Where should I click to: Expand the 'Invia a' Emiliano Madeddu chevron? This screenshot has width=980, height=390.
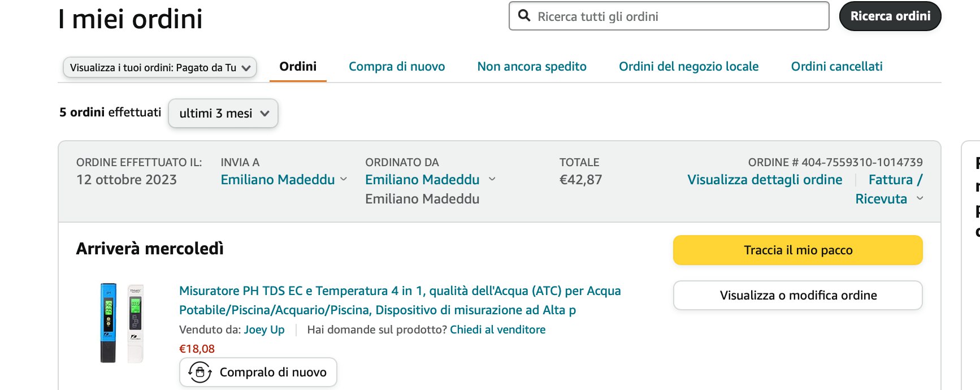coord(344,179)
